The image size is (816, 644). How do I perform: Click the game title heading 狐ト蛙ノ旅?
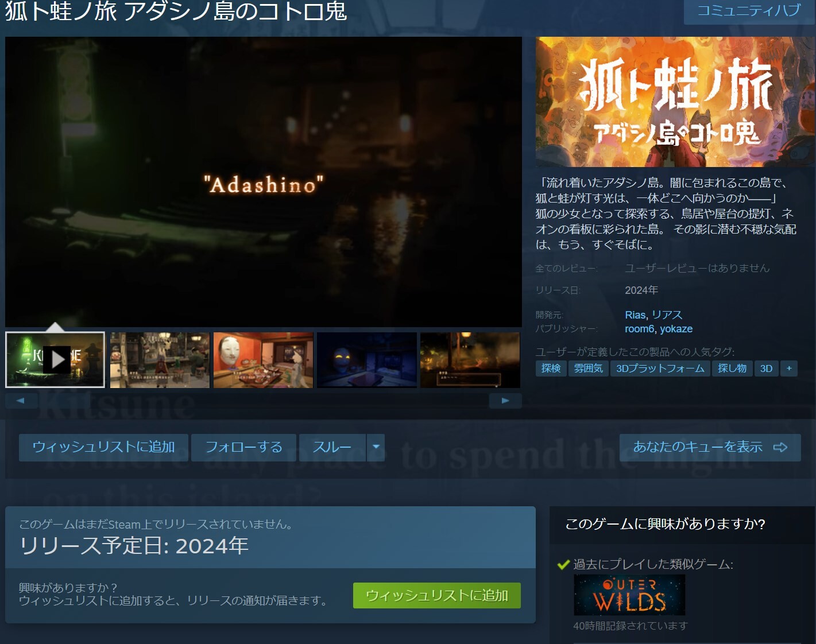point(176,11)
